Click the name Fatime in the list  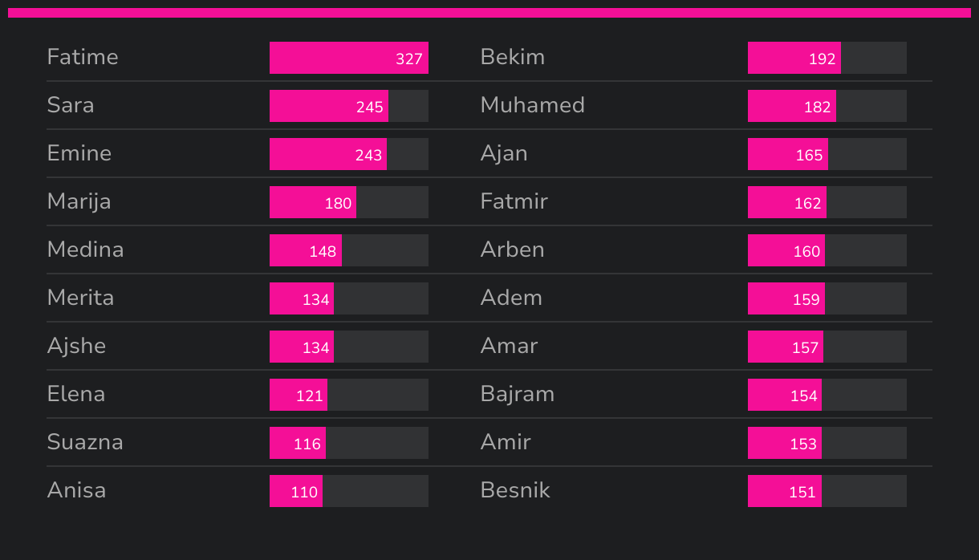click(83, 58)
